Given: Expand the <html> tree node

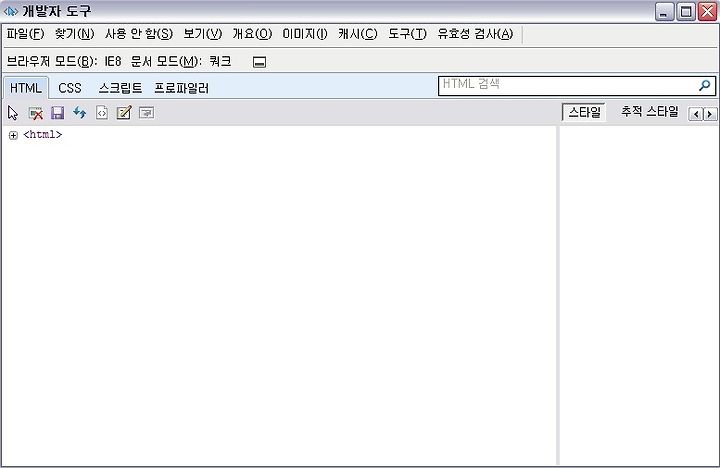Looking at the screenshot, I should [x=13, y=135].
